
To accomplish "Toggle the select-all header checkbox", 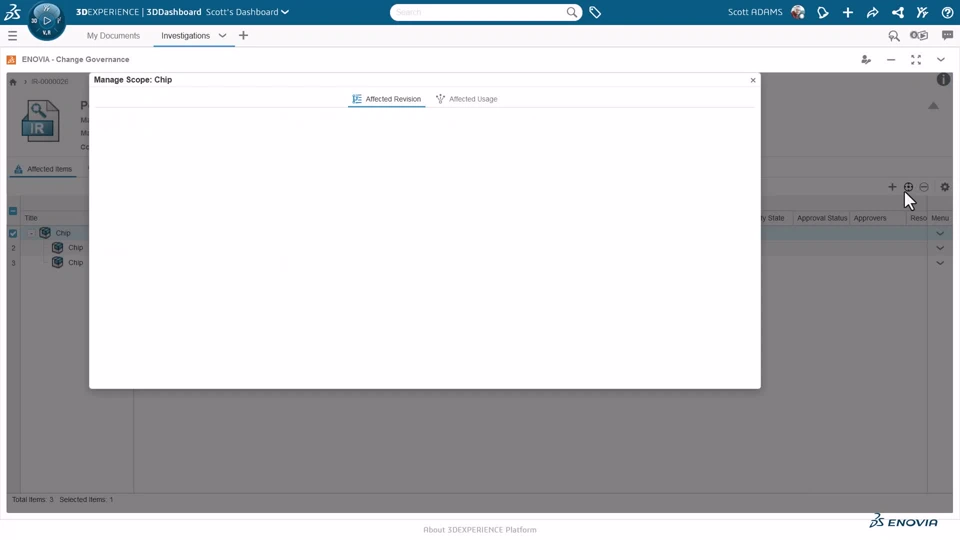I will pyautogui.click(x=13, y=211).
